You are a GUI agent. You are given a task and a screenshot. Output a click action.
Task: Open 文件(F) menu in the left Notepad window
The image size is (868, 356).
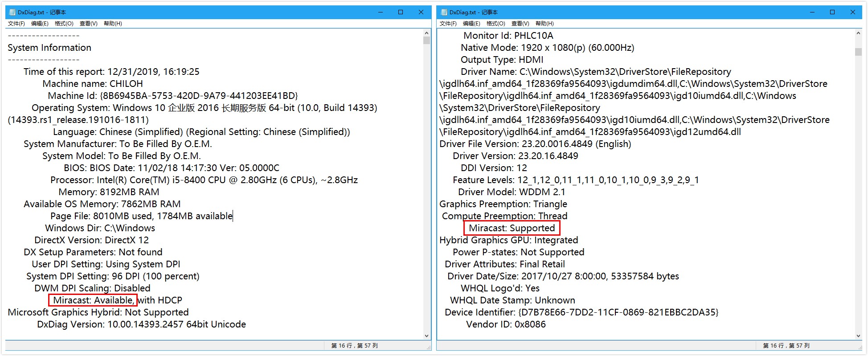16,24
